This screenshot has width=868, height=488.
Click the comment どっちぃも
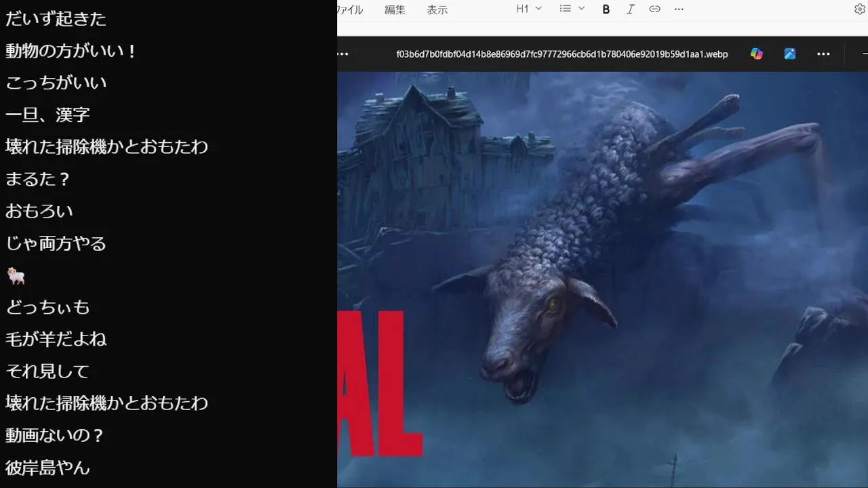[x=47, y=307]
